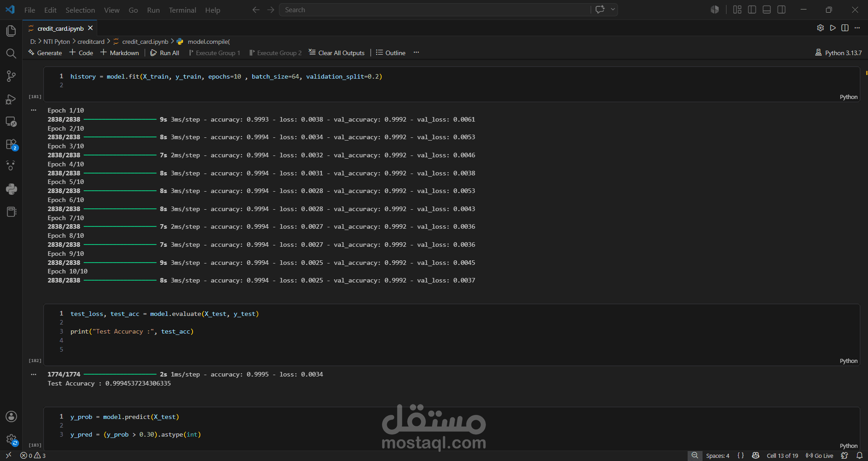Viewport: 868px width, 461px height.
Task: Open the Edit menu
Action: point(50,10)
